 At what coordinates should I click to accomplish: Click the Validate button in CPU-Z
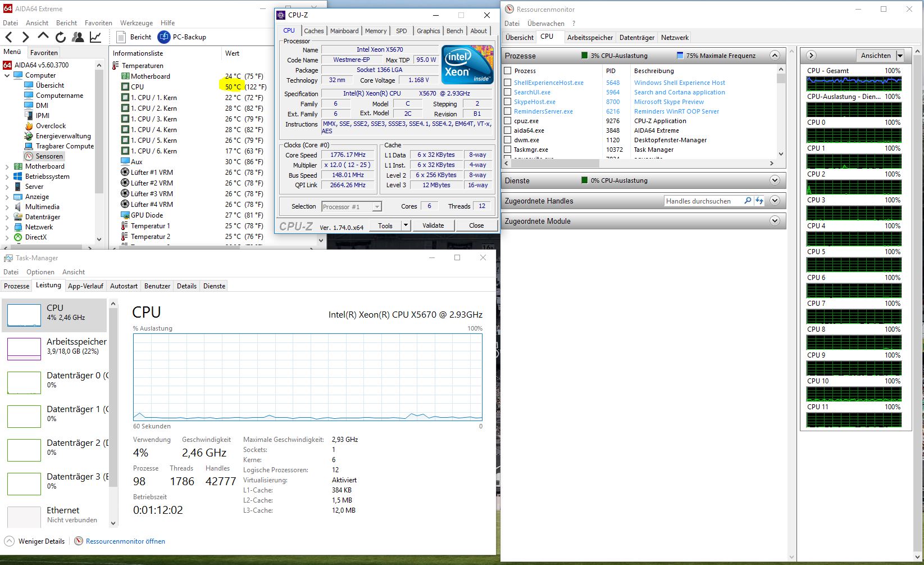tap(433, 225)
